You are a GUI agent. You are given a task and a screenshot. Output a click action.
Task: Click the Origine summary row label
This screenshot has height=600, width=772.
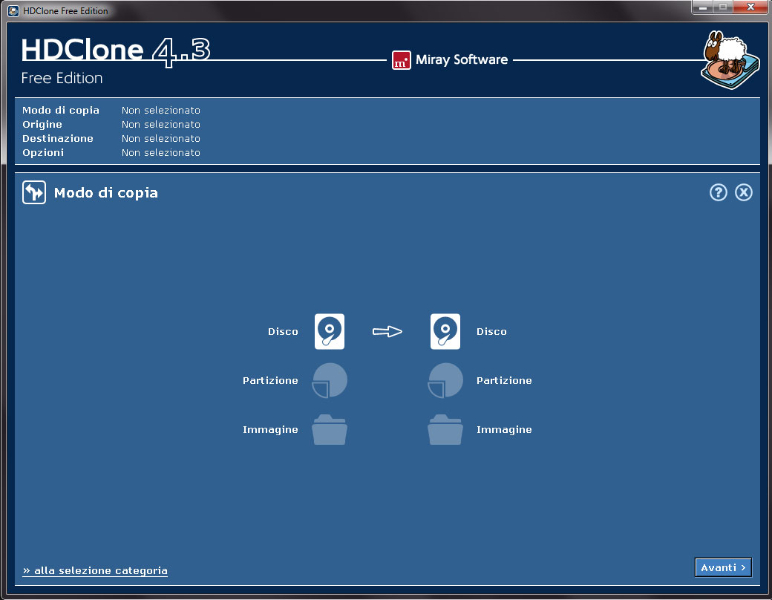[x=42, y=125]
